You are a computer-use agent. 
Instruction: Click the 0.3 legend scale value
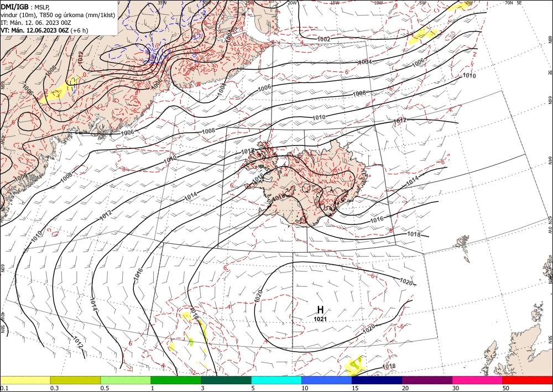54,388
